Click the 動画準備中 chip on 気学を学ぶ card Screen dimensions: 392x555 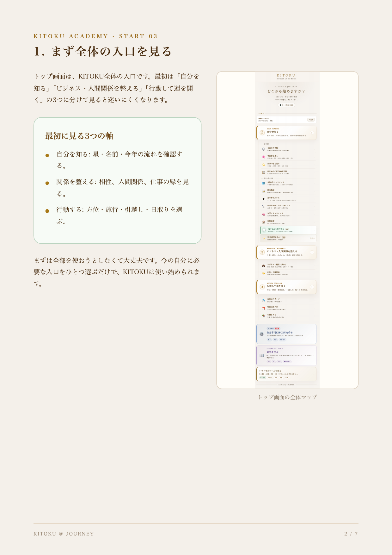coord(287,361)
